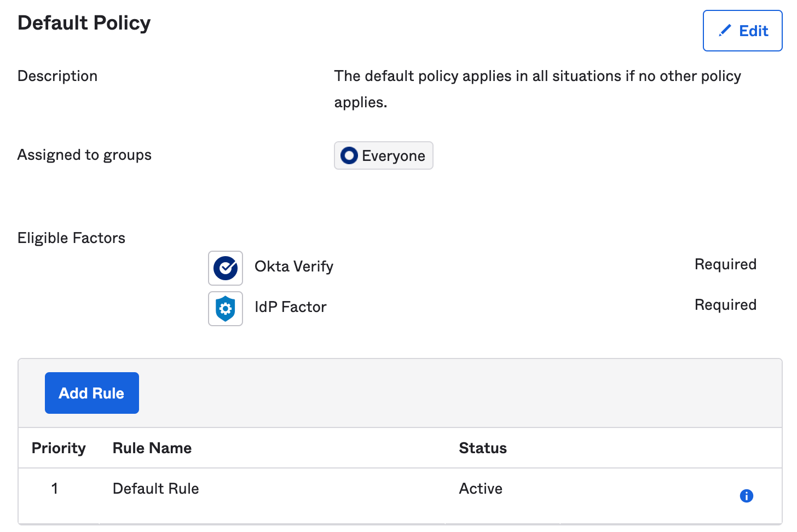Click the pencil icon in Edit button
The height and width of the screenshot is (532, 797).
[x=725, y=31]
